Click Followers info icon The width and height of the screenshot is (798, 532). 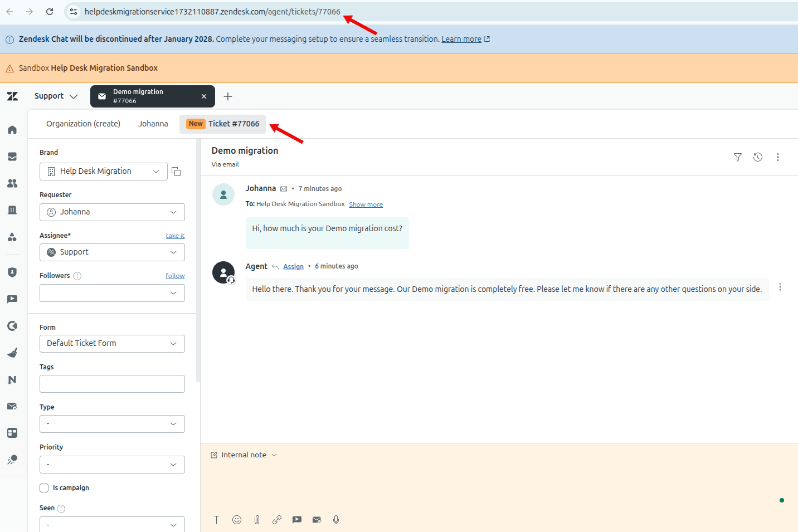click(x=77, y=276)
